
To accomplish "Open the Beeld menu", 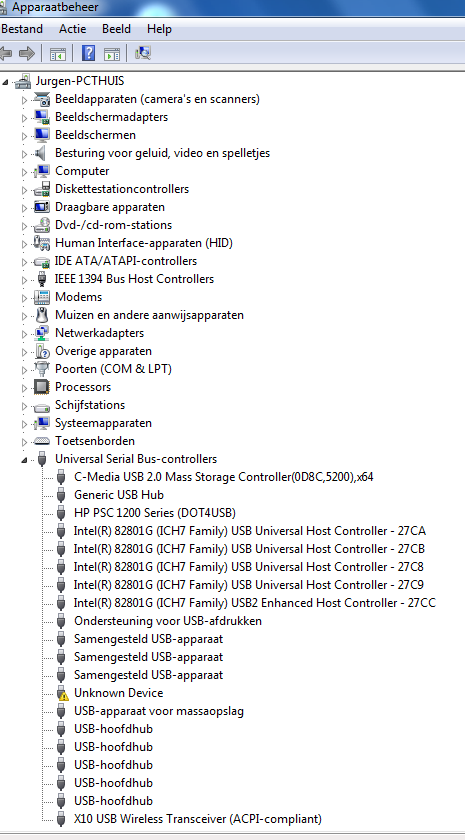I will 116,29.
